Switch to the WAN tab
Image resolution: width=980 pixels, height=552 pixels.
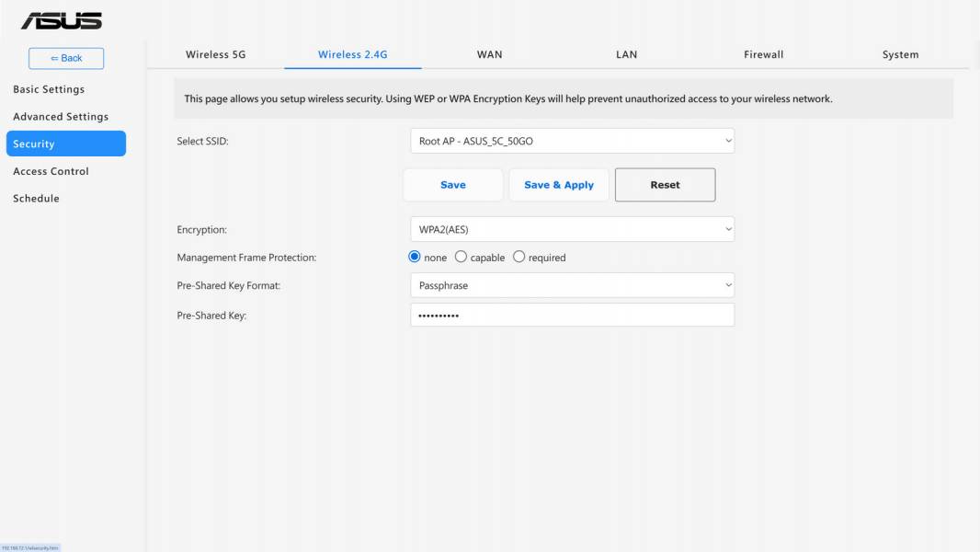489,54
